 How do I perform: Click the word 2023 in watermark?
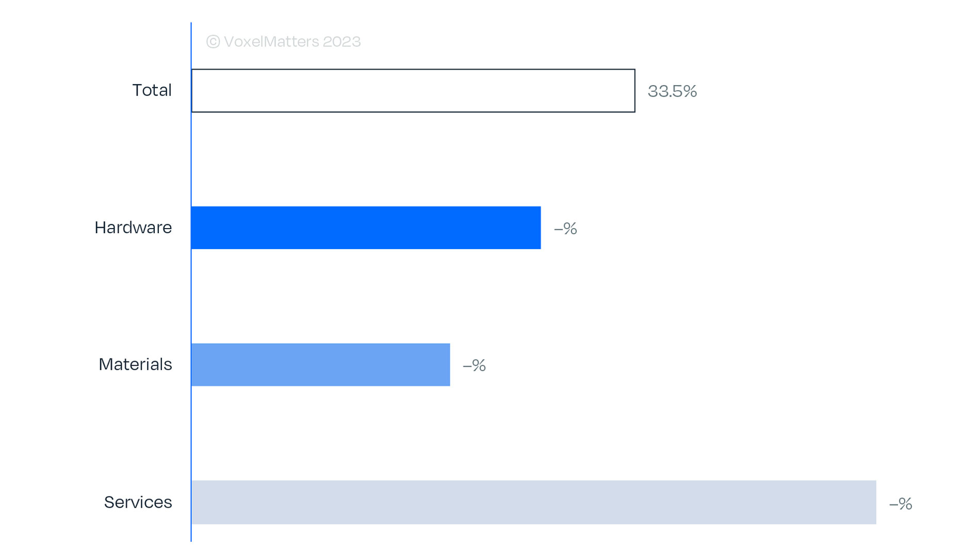click(341, 41)
